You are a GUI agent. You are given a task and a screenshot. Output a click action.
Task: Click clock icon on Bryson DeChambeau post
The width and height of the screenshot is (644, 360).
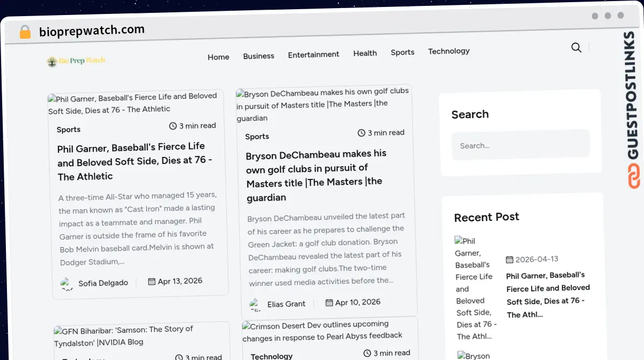[x=362, y=133]
